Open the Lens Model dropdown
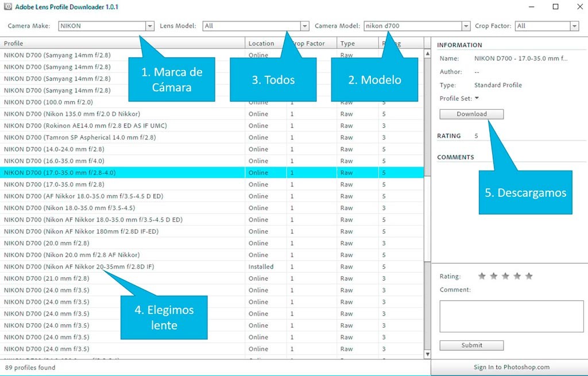 click(304, 26)
